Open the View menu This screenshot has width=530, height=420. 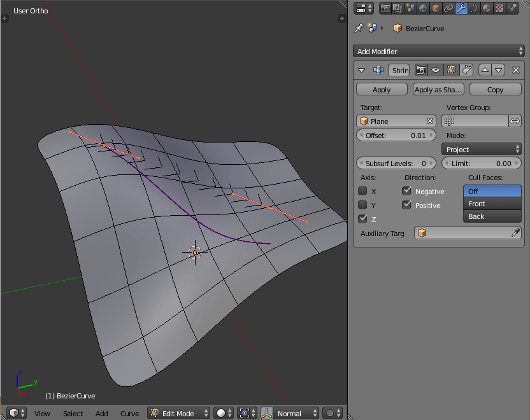click(x=42, y=413)
